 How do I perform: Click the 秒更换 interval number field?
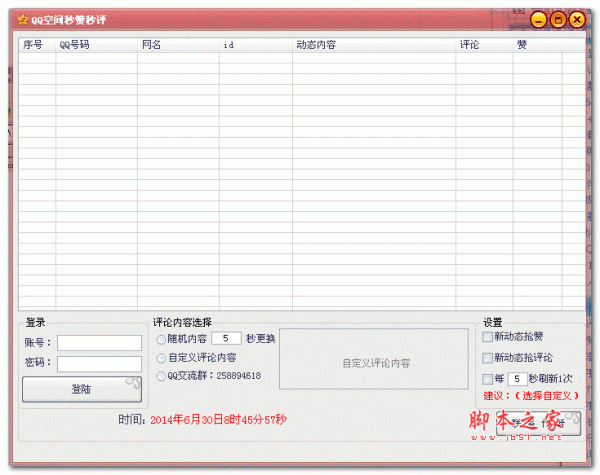[227, 338]
